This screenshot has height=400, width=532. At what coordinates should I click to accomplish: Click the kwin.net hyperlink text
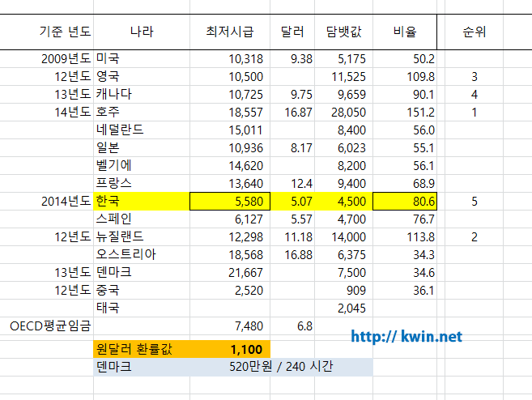pyautogui.click(x=406, y=335)
